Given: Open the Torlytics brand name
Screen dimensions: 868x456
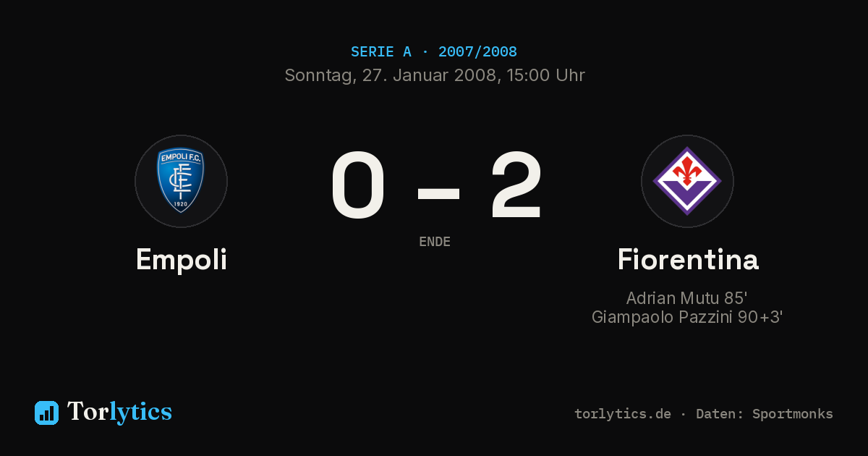Looking at the screenshot, I should (x=119, y=412).
